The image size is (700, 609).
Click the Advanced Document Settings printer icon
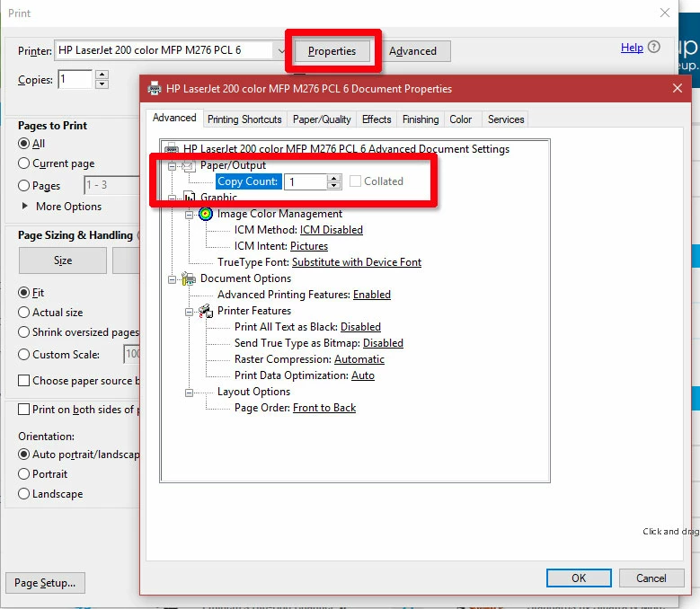[x=172, y=148]
